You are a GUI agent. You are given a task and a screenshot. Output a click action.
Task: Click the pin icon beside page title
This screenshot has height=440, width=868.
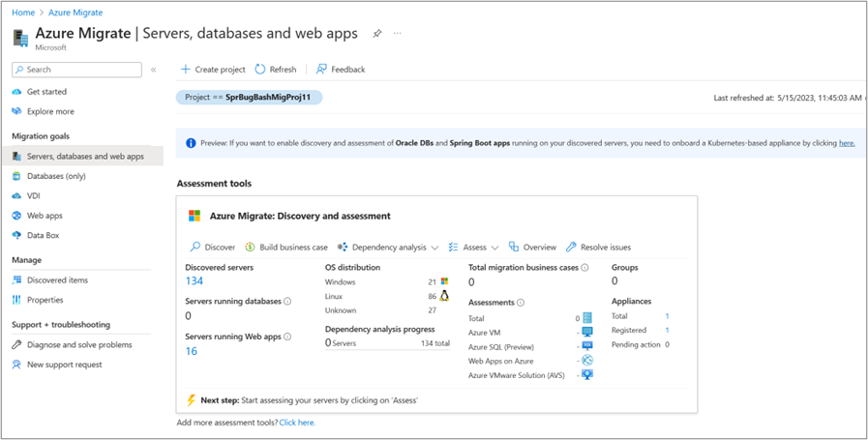[x=377, y=34]
